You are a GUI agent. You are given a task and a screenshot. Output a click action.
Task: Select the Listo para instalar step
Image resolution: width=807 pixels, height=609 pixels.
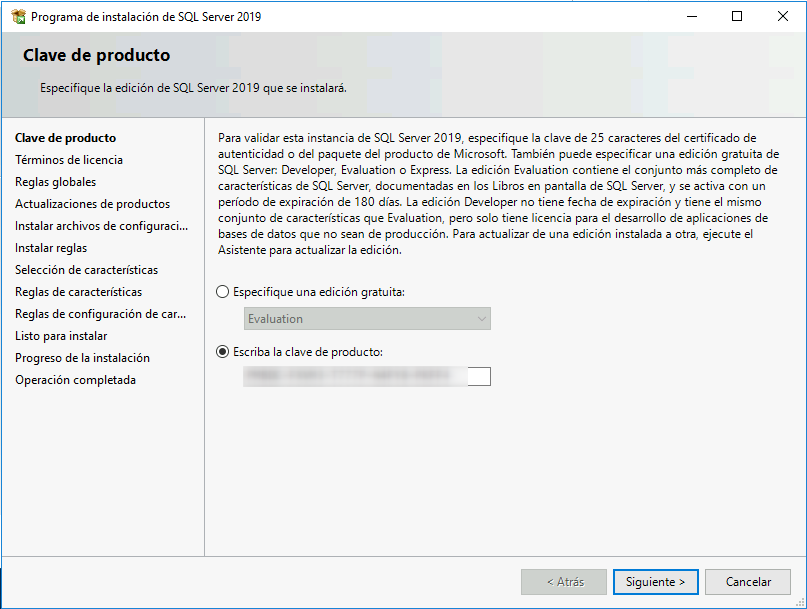(x=61, y=336)
